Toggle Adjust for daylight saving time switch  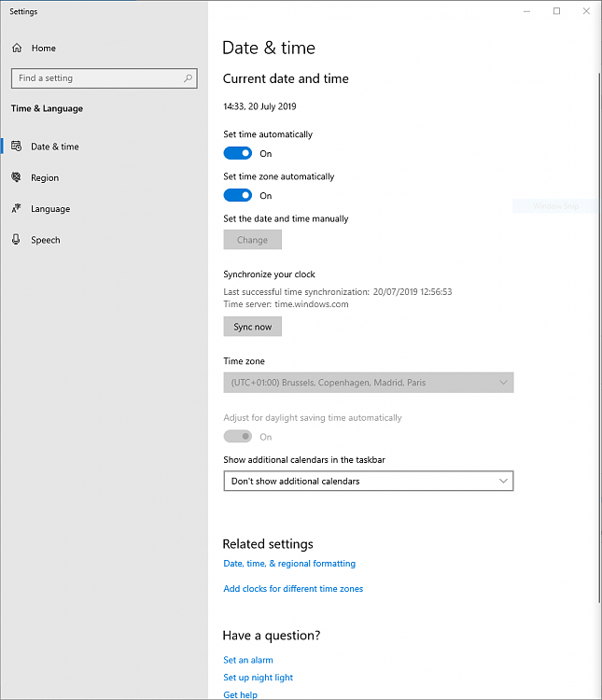click(238, 436)
